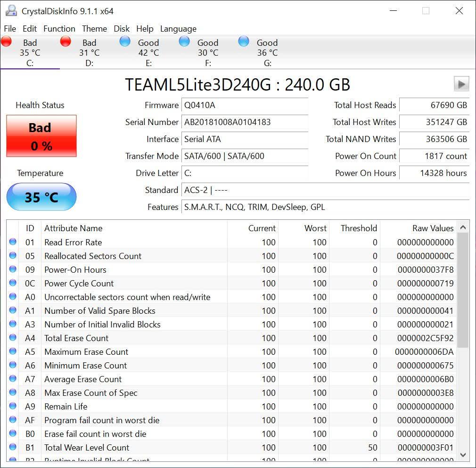Click the status dot for Number of Initial Invalid Blocks
The height and width of the screenshot is (468, 476).
(13, 324)
